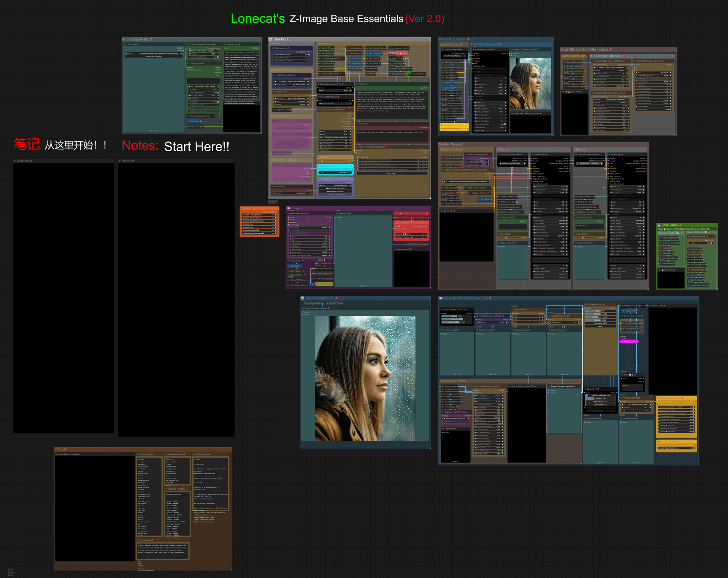
Task: Collapse the Load Diffusion Model node dot
Action: pyautogui.click(x=274, y=75)
